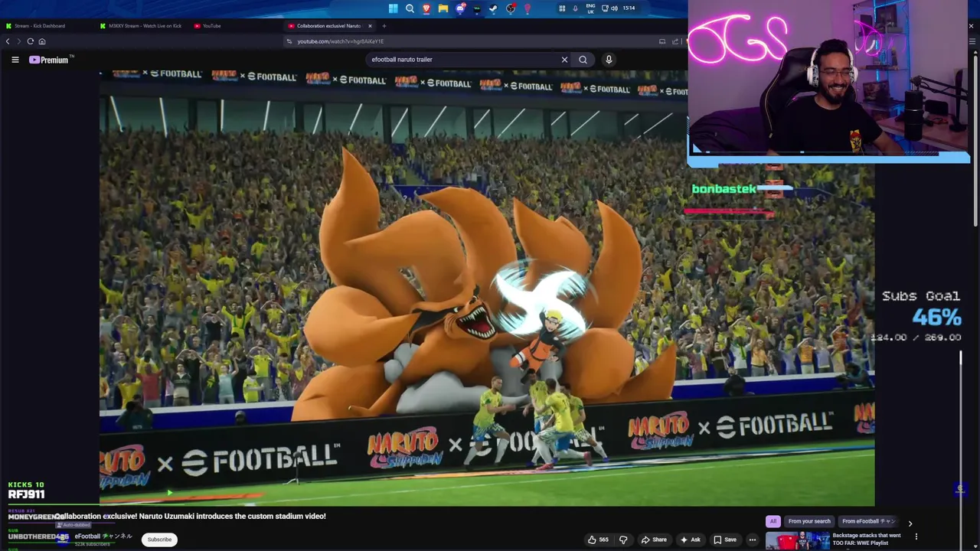Image resolution: width=980 pixels, height=551 pixels.
Task: Save the video to a playlist
Action: 724,540
